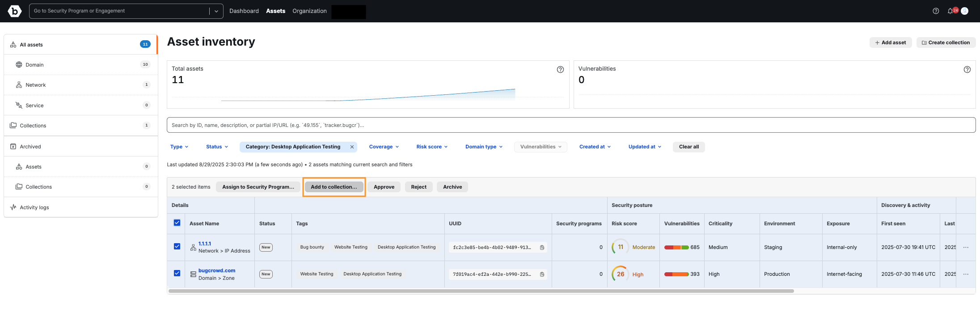Click New status badge for 1.1.1.1
Image resolution: width=980 pixels, height=325 pixels.
(x=266, y=248)
